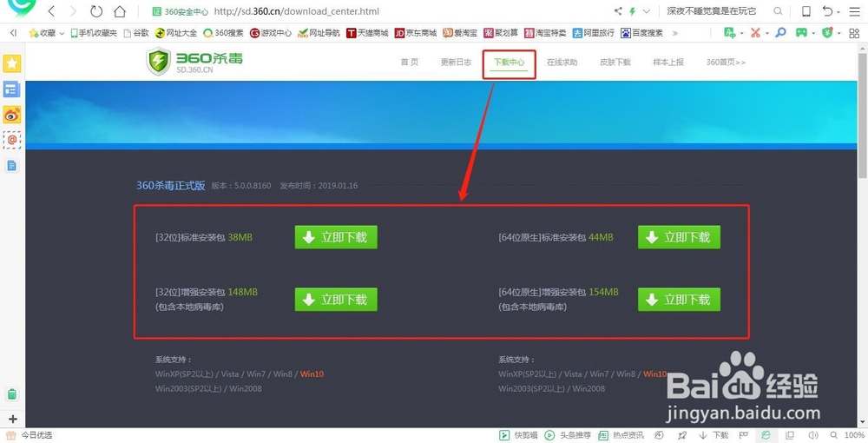
Task: Expand the 收藏 dropdown arrow
Action: (62, 34)
